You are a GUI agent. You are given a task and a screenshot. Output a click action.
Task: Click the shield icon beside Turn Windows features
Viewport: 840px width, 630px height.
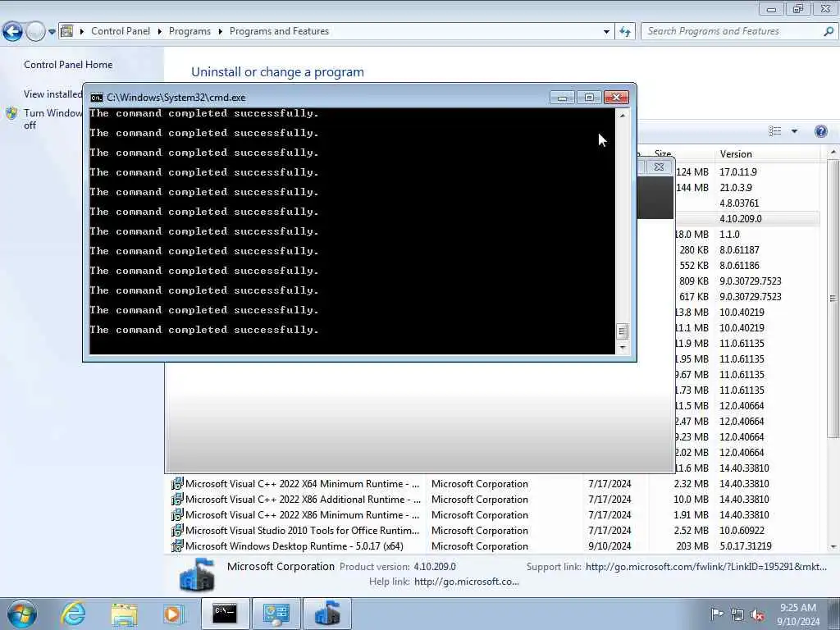[x=11, y=113]
